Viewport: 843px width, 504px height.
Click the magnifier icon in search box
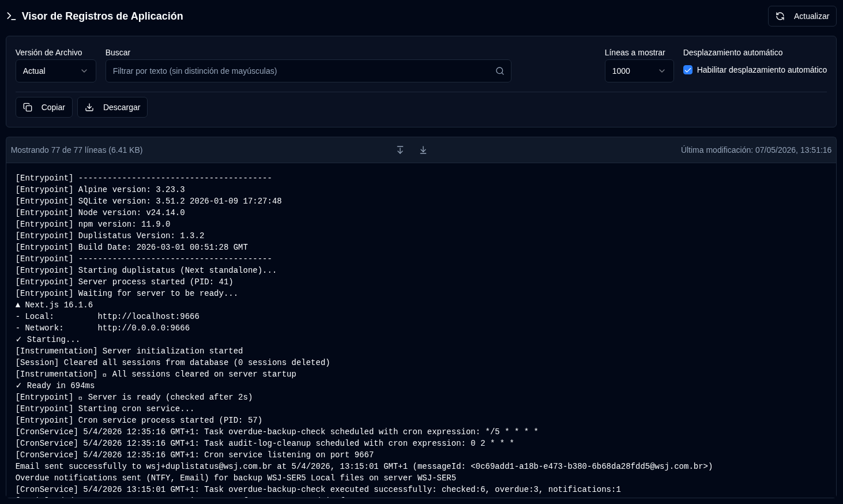[500, 71]
